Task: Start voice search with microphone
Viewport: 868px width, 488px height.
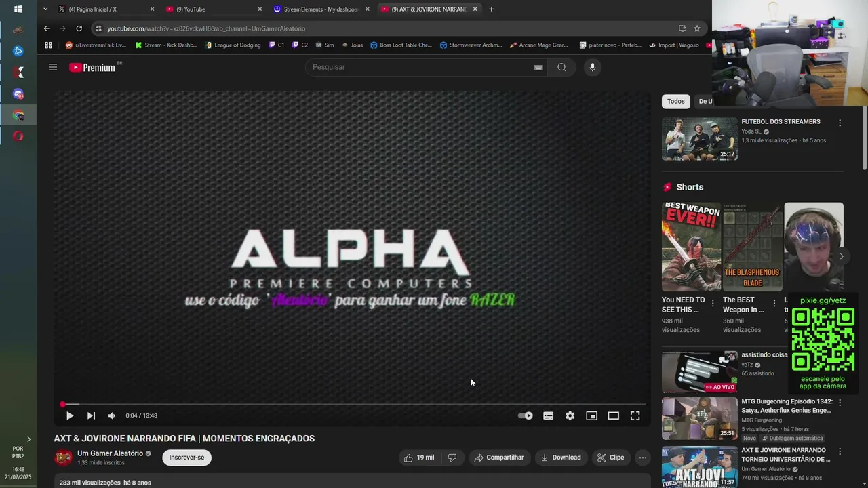Action: click(593, 67)
